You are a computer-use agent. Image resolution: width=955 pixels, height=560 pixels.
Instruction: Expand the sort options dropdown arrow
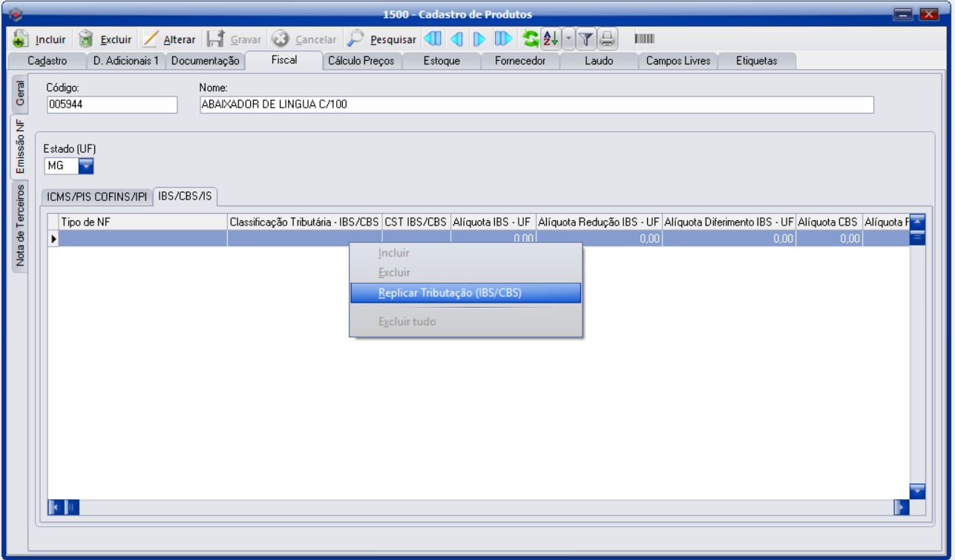[x=568, y=39]
